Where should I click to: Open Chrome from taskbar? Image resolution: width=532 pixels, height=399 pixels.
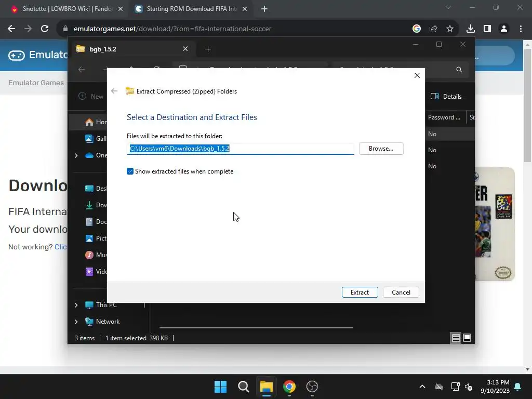pyautogui.click(x=289, y=387)
